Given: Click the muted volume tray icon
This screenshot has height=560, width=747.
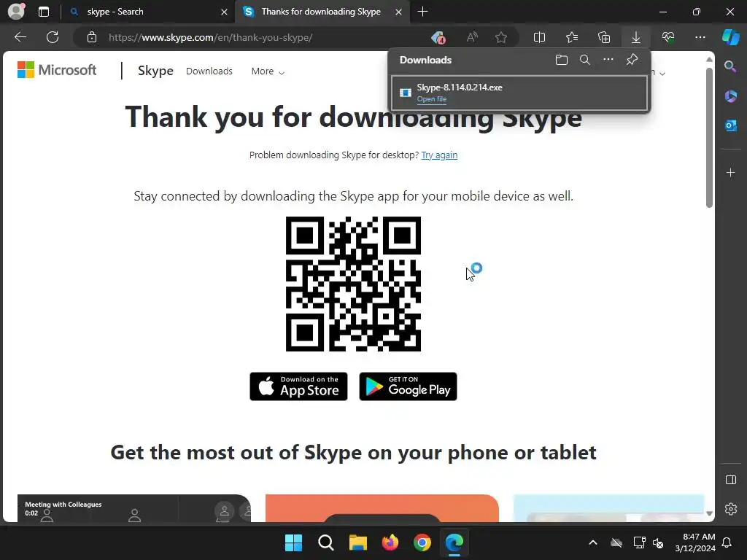Looking at the screenshot, I should click(x=658, y=542).
